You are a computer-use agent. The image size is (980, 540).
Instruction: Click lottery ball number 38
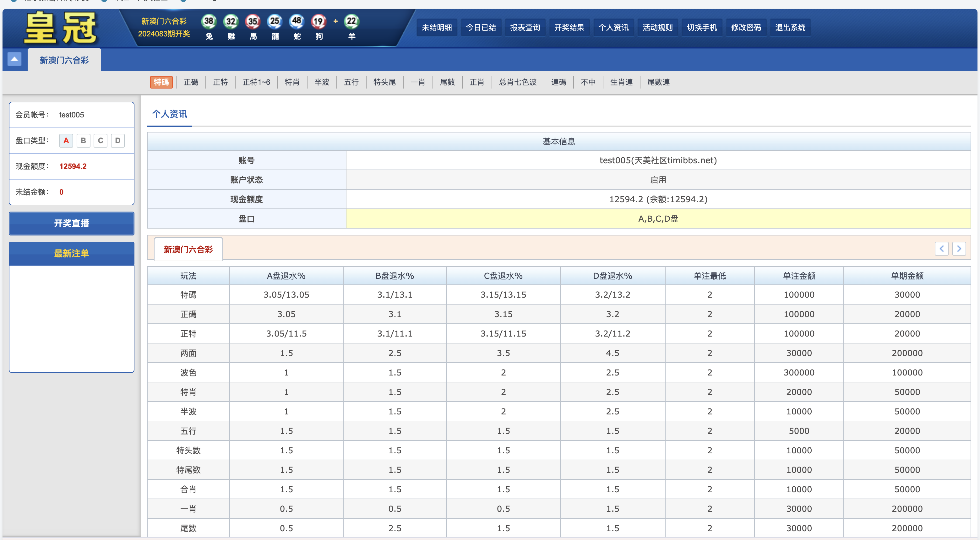209,21
